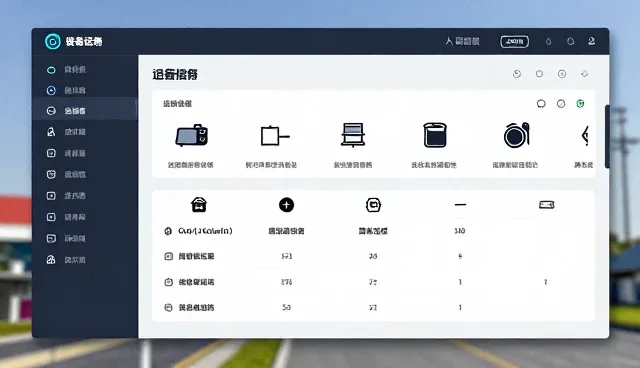Click the rounded square badge column icon
640x368 pixels.
[x=373, y=205]
